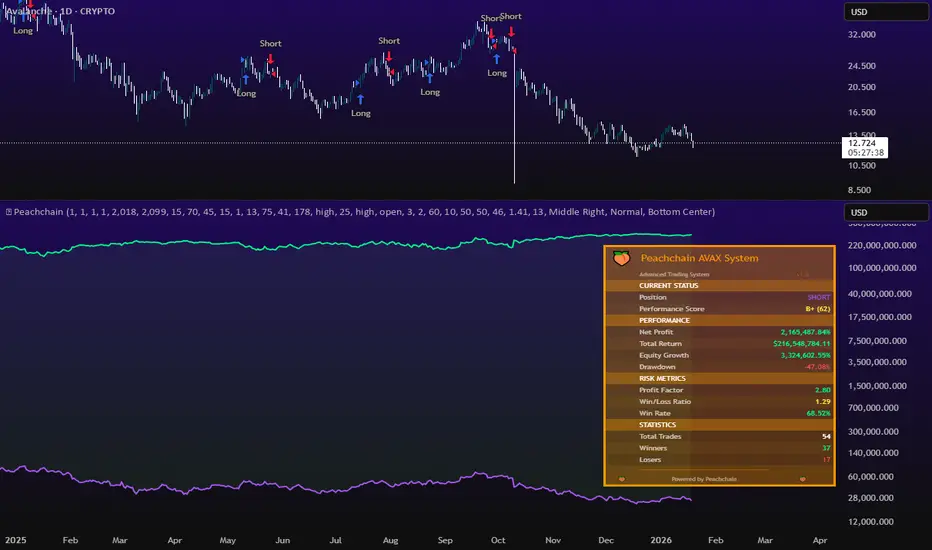Click the 16.500 price axis label
This screenshot has width=932, height=550.
coord(862,112)
